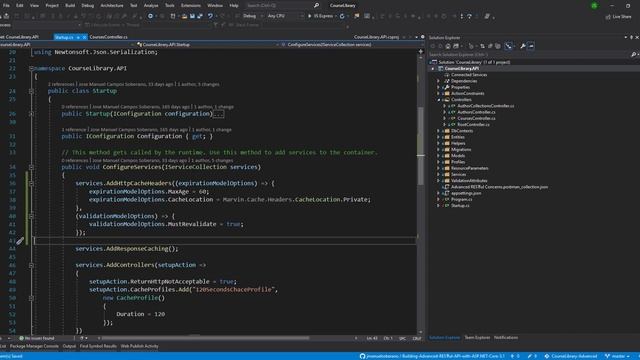
Task: Open the Architecture menu
Action: coord(112,6)
